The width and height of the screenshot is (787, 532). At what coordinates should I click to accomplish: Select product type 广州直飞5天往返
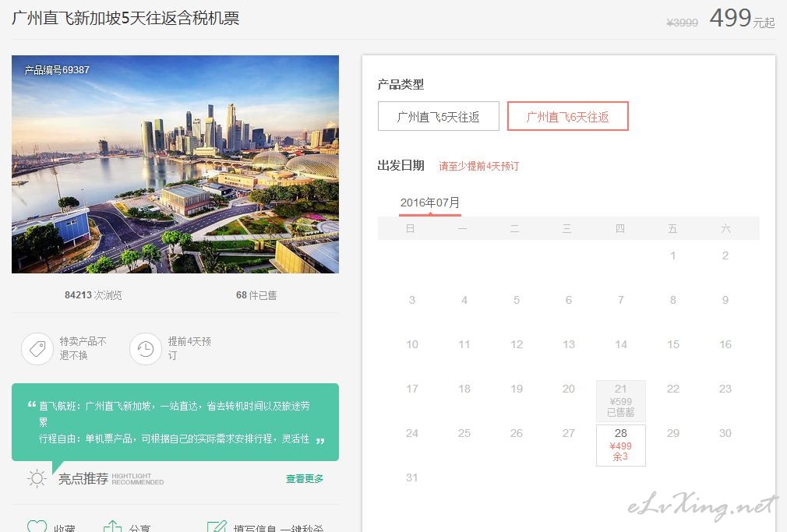tap(438, 116)
